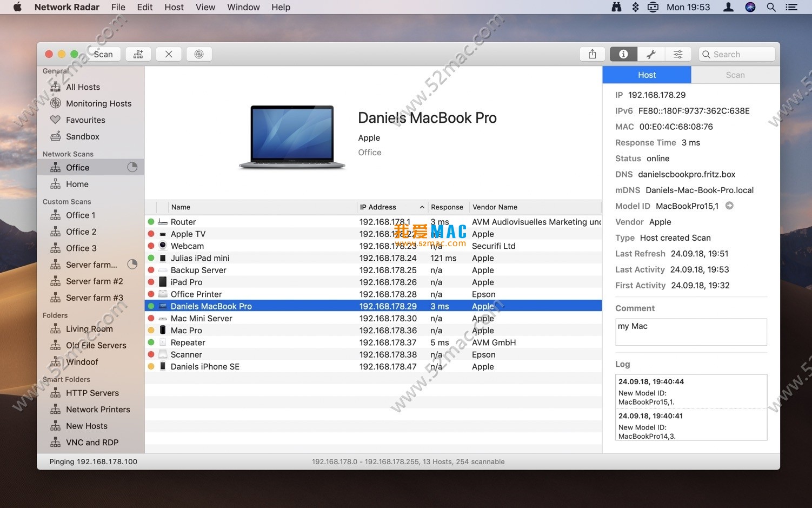Sort the IP Address column by its arrow
This screenshot has height=508, width=812.
click(x=422, y=207)
